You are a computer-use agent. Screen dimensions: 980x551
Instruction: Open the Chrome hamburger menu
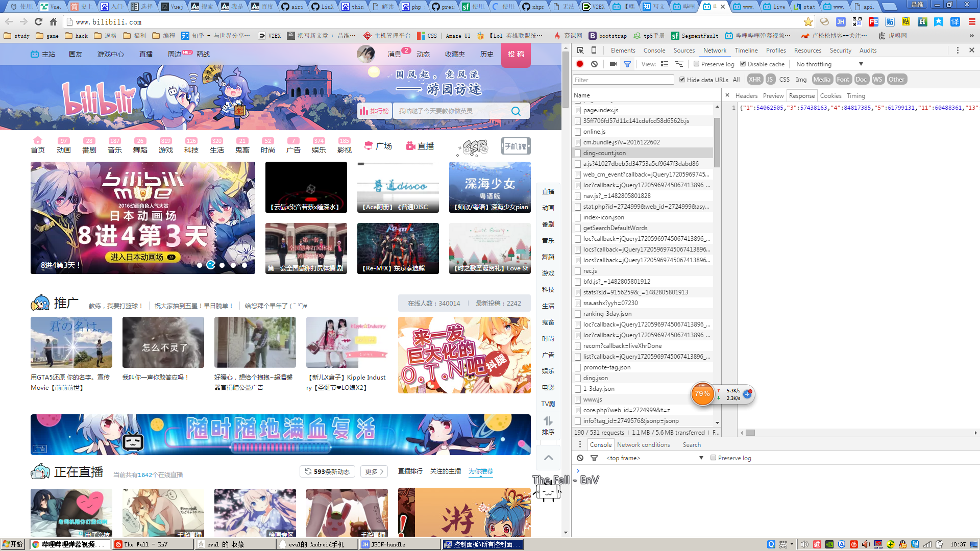(x=972, y=21)
